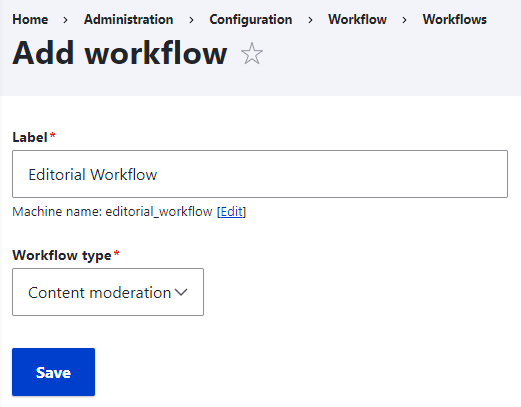The image size is (521, 407).
Task: Open the Home breadcrumb link
Action: tap(30, 19)
